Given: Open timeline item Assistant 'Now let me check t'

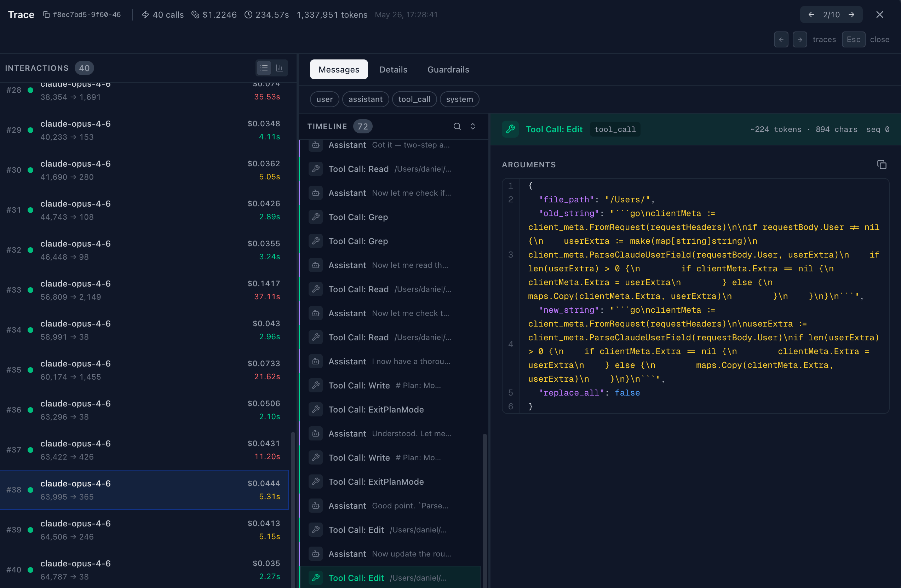Looking at the screenshot, I should 390,313.
